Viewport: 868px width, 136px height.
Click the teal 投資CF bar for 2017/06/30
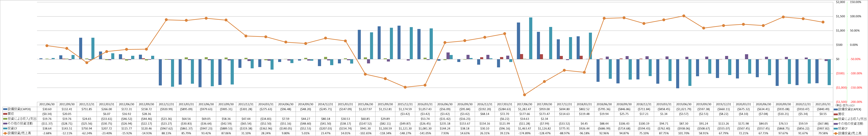tap(531, 38)
